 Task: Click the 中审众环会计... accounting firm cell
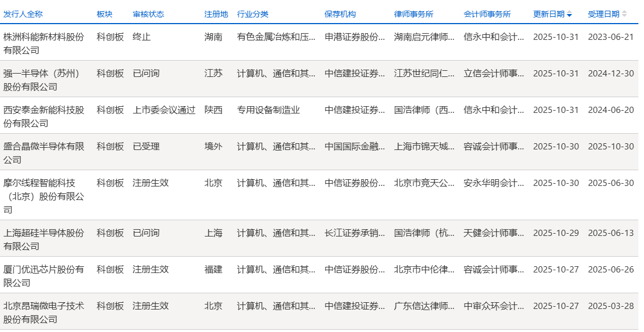[x=494, y=306]
